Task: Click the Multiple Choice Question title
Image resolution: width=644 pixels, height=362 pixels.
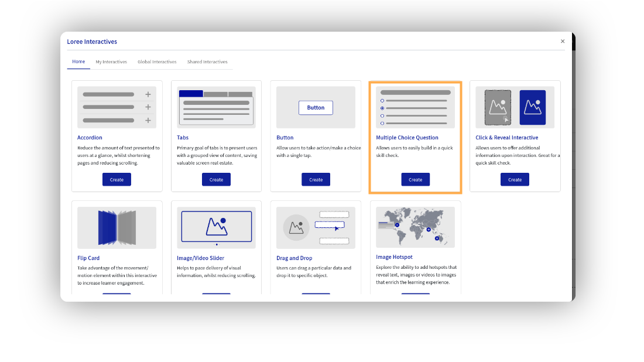Action: tap(407, 138)
